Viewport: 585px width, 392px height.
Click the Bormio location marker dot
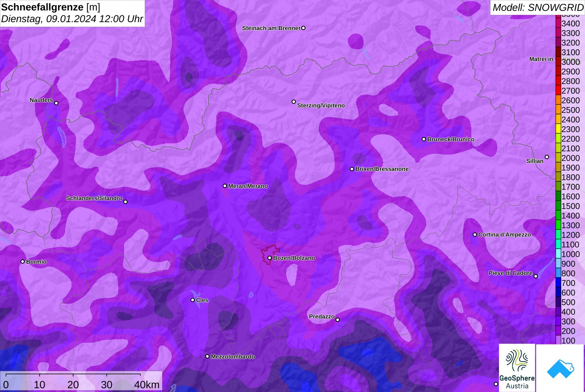point(23,262)
